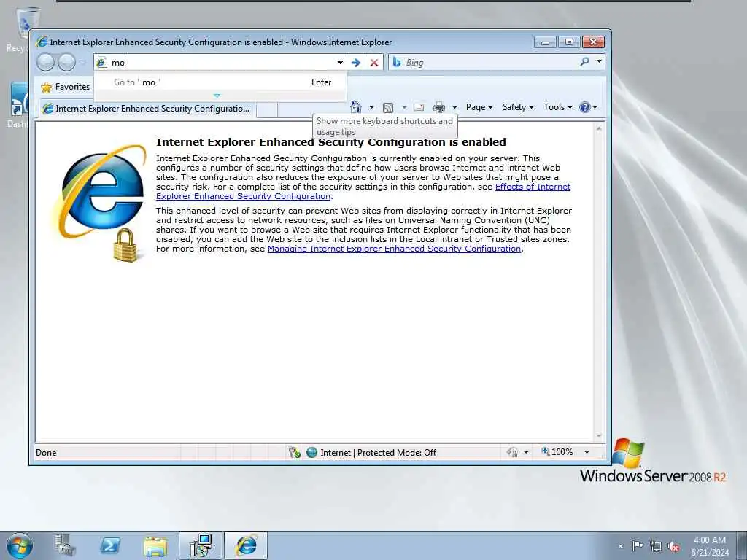The width and height of the screenshot is (747, 560).
Task: Click the Home page icon
Action: click(x=356, y=107)
